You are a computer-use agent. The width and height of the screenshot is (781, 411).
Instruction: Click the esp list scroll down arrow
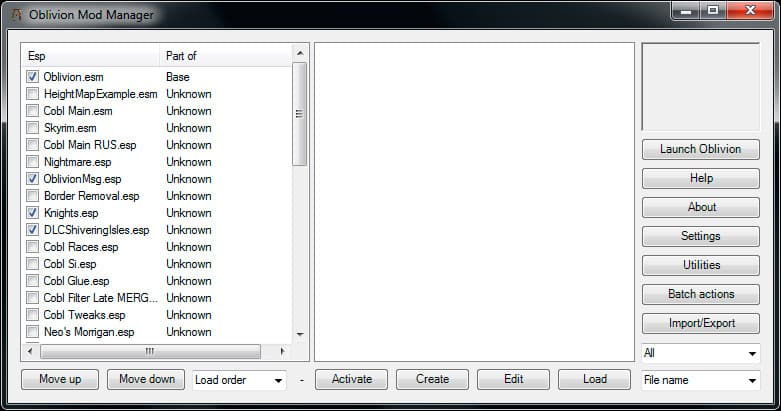(x=300, y=334)
